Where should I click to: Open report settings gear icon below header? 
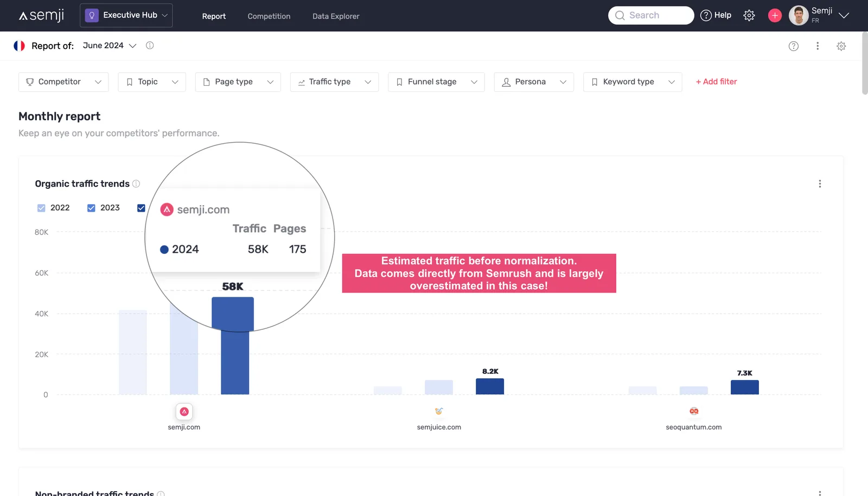click(841, 46)
